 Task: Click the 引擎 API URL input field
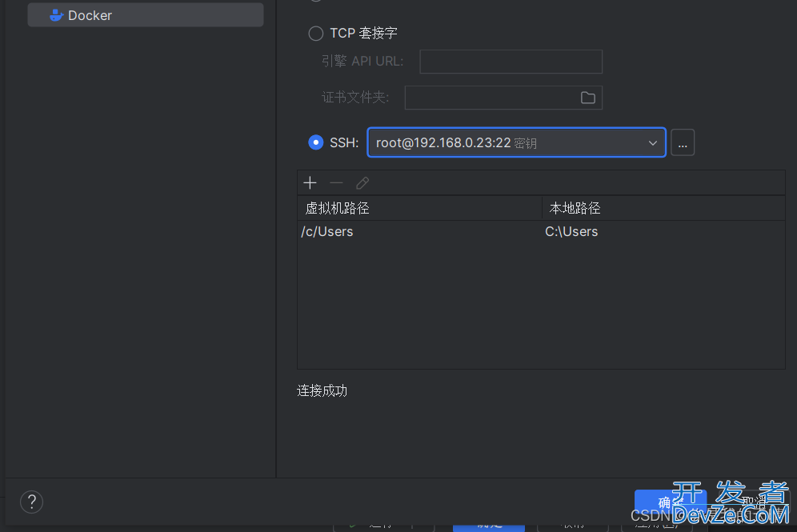pyautogui.click(x=511, y=62)
